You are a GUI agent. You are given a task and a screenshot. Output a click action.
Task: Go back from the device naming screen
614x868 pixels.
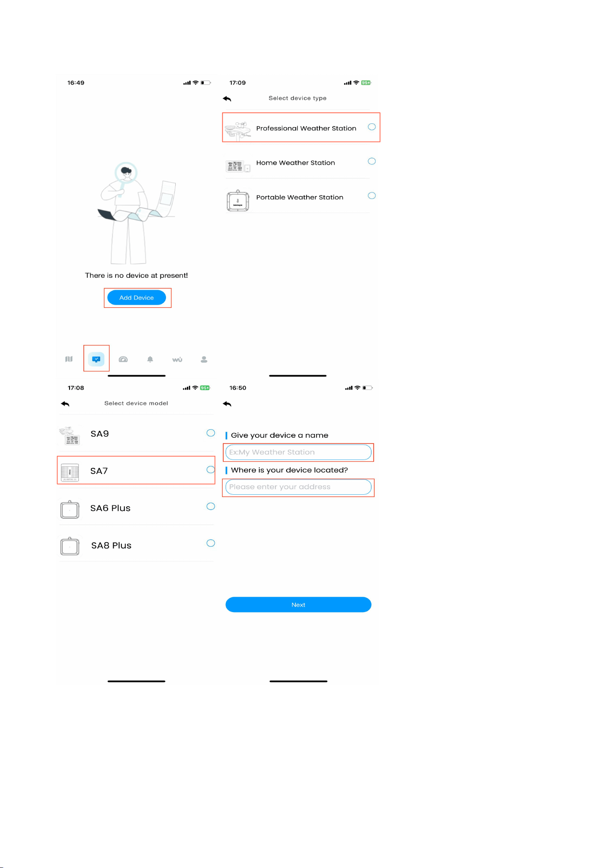tap(227, 404)
